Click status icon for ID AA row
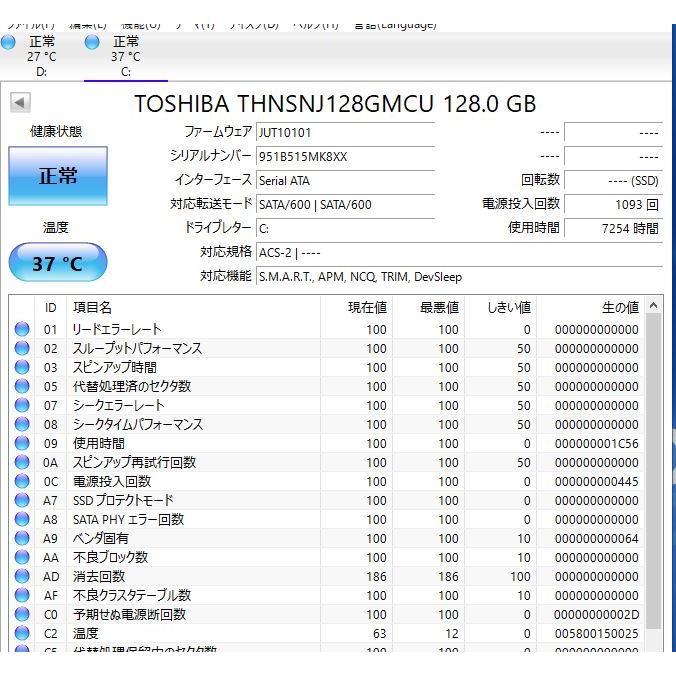This screenshot has height=676, width=676. pyautogui.click(x=22, y=557)
